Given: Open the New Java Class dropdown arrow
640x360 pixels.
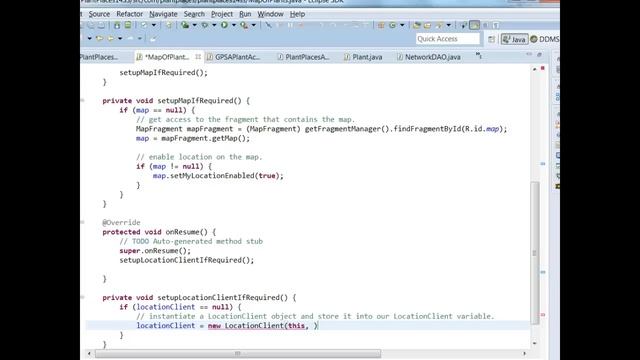Looking at the screenshot, I should 402,25.
